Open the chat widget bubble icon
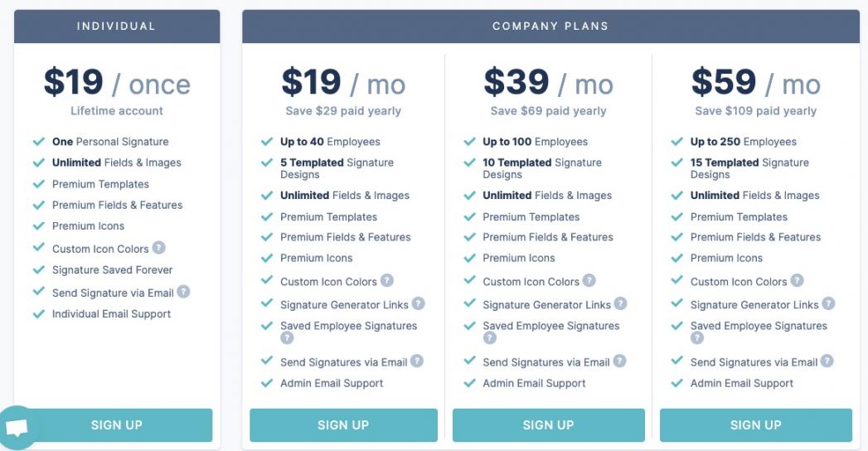Screen dimensions: 868x451 tap(17, 428)
